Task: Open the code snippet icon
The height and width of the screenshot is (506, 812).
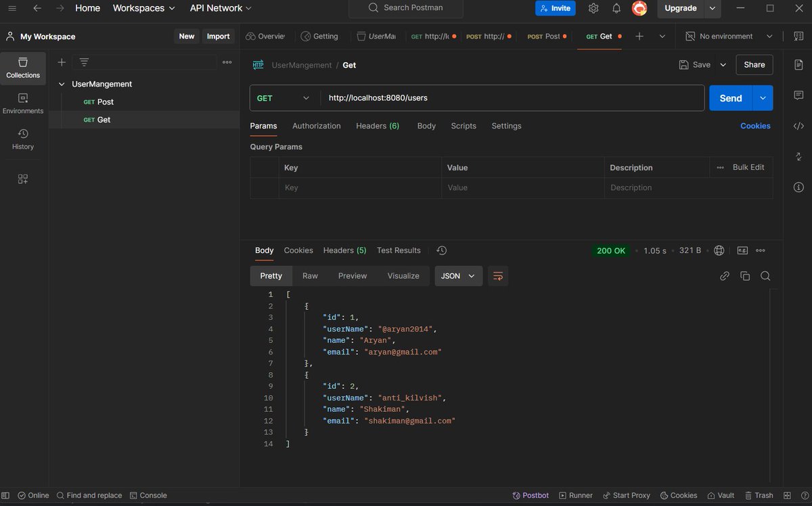Action: 798,126
